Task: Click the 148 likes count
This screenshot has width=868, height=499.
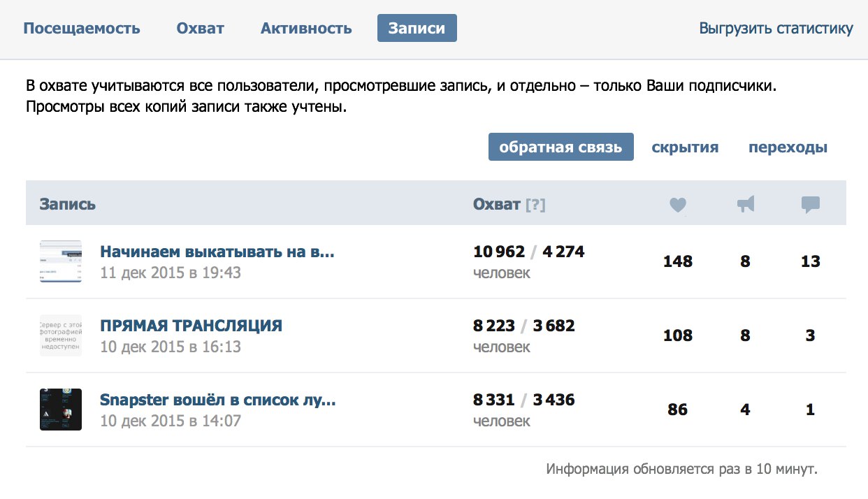Action: tap(678, 261)
